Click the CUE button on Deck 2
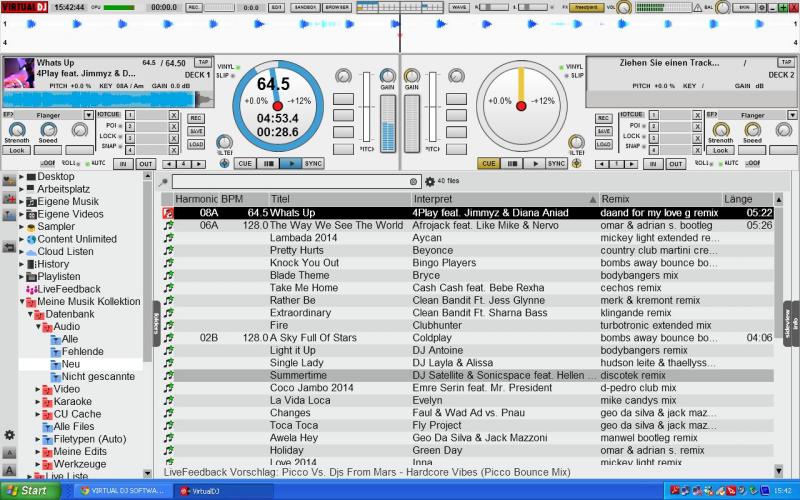Screen dimensions: 800x500 [488, 163]
